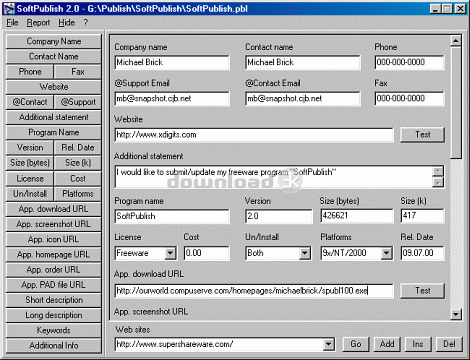
Task: Click the Additional statement sidebar button
Action: [x=54, y=117]
